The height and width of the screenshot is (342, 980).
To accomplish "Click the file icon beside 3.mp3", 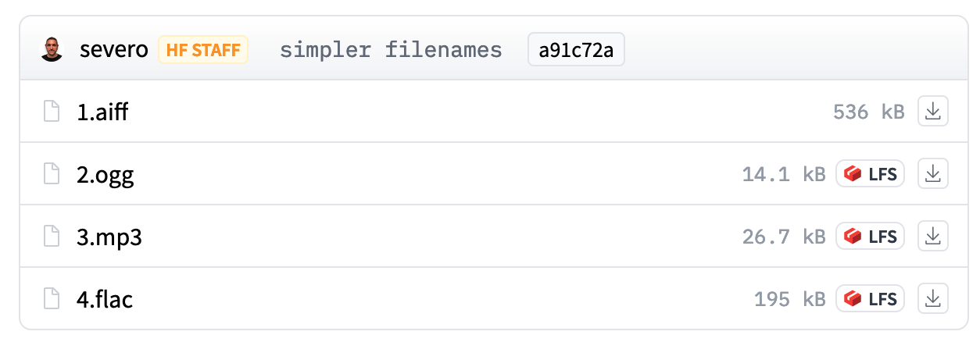I will pos(52,237).
